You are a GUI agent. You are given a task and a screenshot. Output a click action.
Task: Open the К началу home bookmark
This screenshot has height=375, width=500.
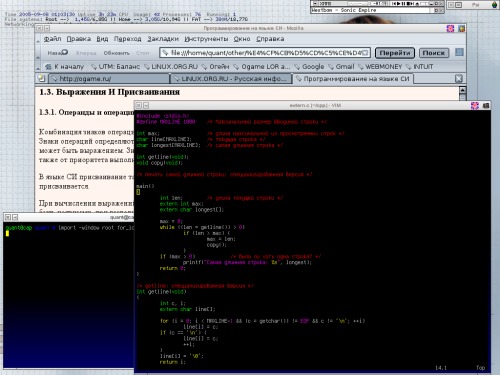click(x=64, y=67)
